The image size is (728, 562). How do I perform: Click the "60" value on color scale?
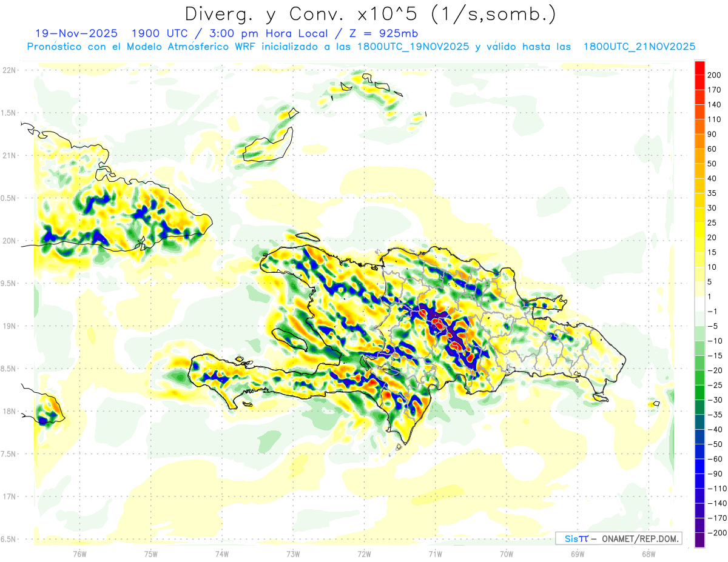[x=712, y=149]
